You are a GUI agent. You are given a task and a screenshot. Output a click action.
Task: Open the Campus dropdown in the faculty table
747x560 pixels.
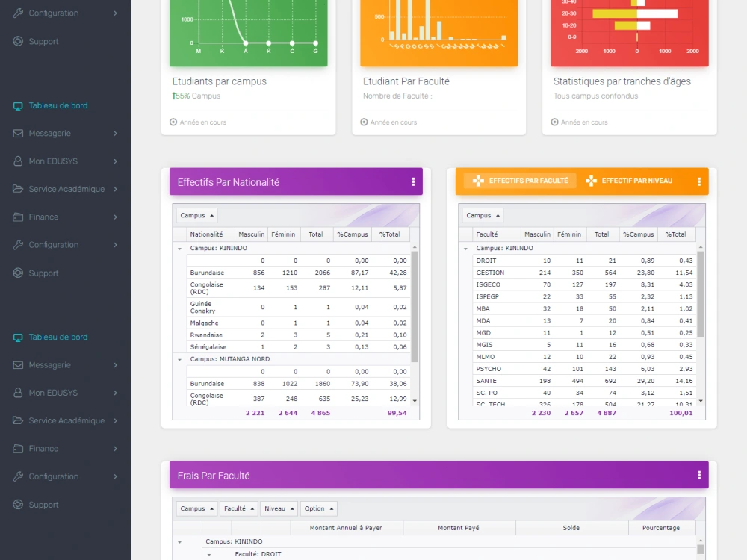(483, 215)
